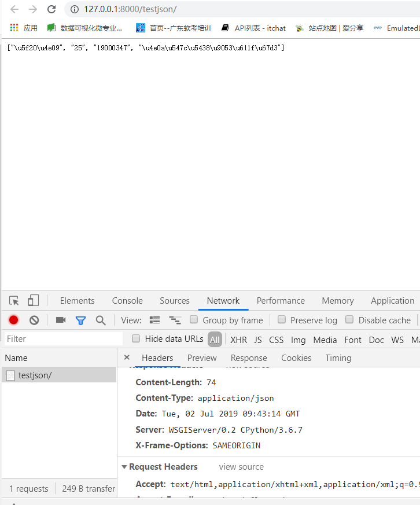This screenshot has width=420, height=505.
Task: Open the Timing detail tab
Action: tap(338, 358)
